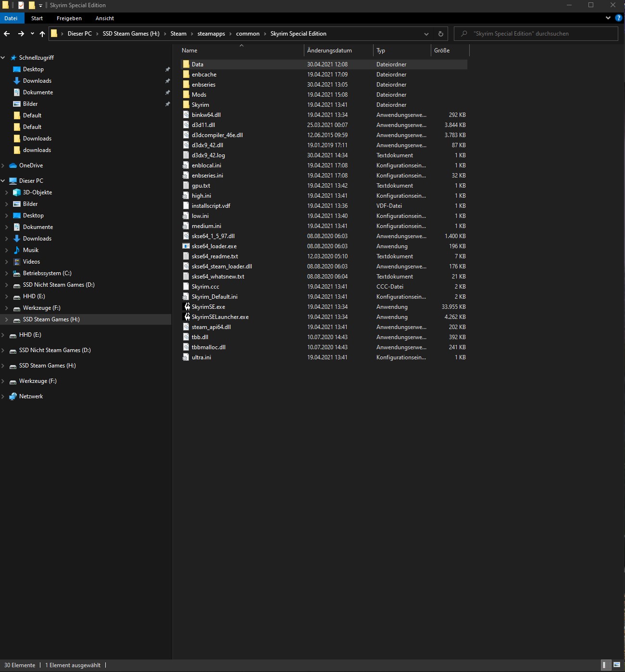Select the steam_api64.dll file
The width and height of the screenshot is (625, 672).
click(x=324, y=327)
